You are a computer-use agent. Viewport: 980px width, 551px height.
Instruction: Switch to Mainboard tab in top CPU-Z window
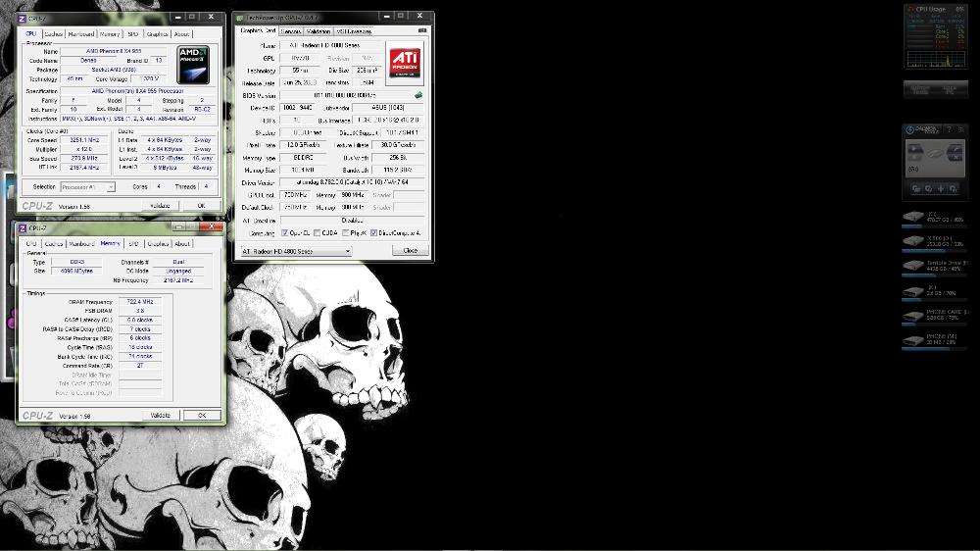[81, 33]
